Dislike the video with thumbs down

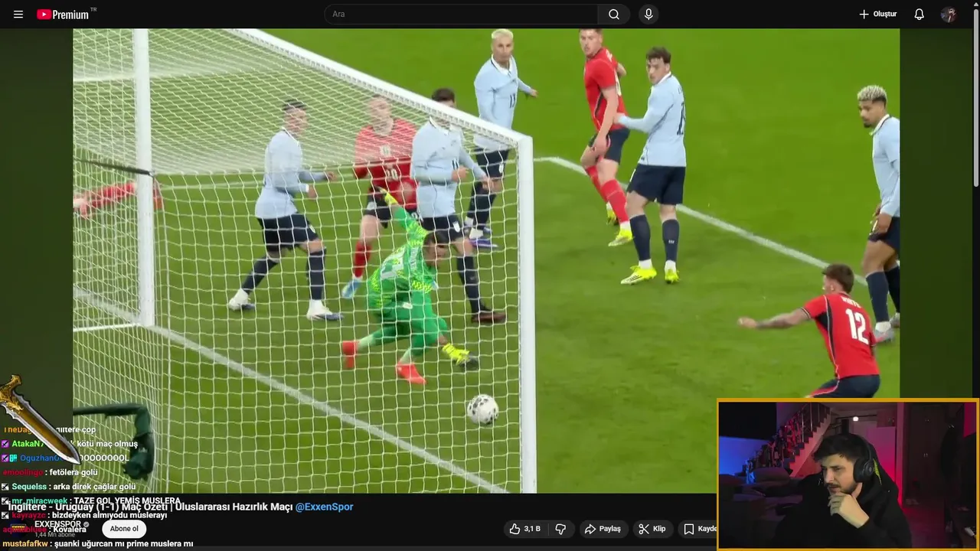coord(560,529)
